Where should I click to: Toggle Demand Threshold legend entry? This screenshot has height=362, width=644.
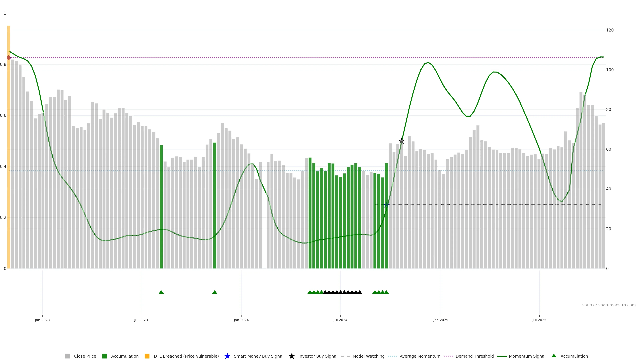click(474, 356)
